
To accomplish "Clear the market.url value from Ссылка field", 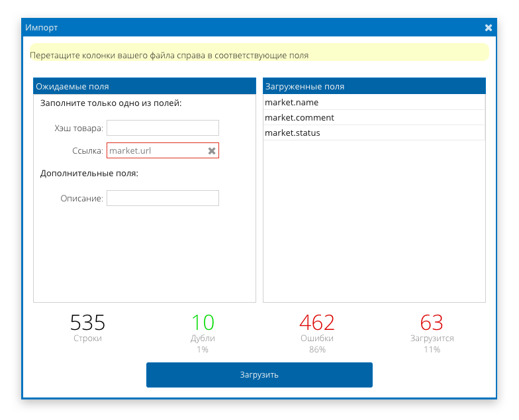I will (x=212, y=151).
